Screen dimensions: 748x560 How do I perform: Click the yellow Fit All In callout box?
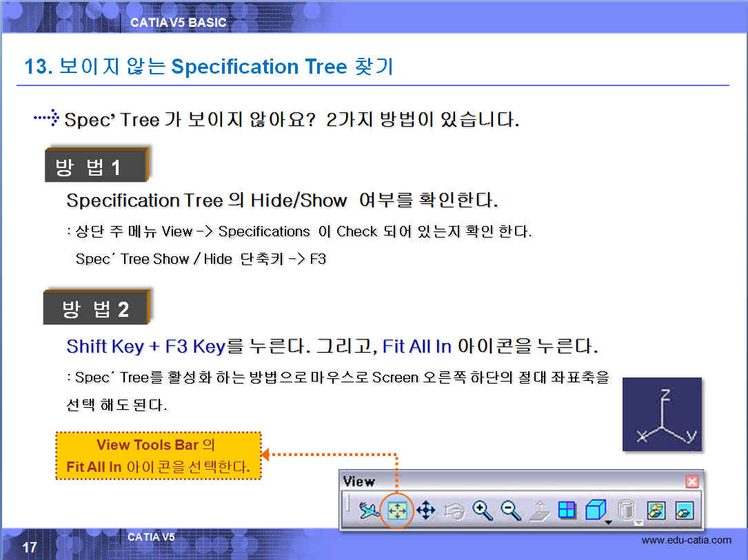click(x=158, y=455)
